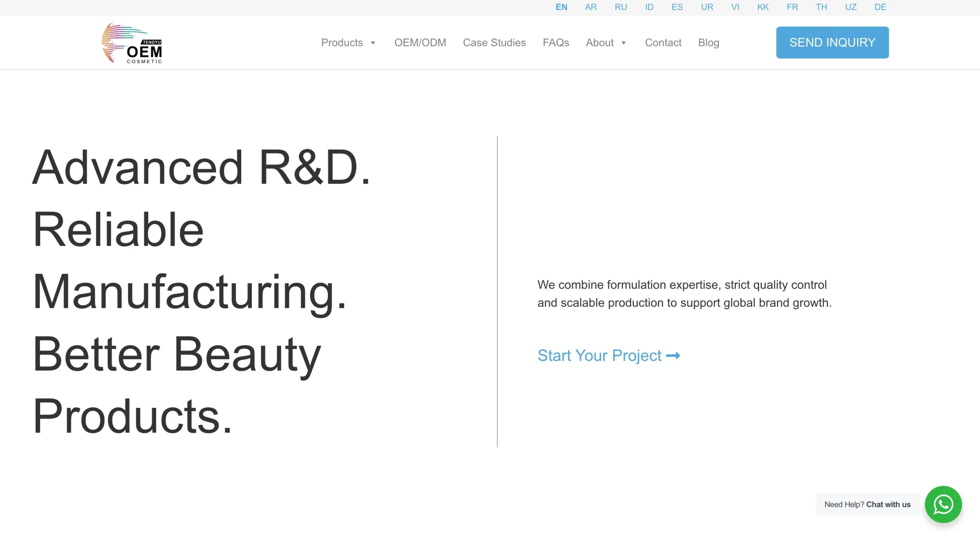
Task: Switch language to AR
Action: click(x=591, y=7)
